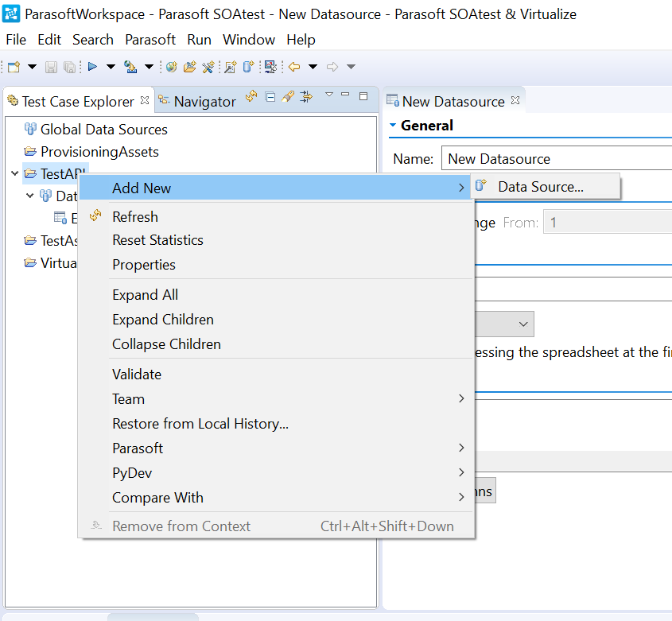The width and height of the screenshot is (672, 621).
Task: Close the New Datasource editor tab
Action: point(515,100)
